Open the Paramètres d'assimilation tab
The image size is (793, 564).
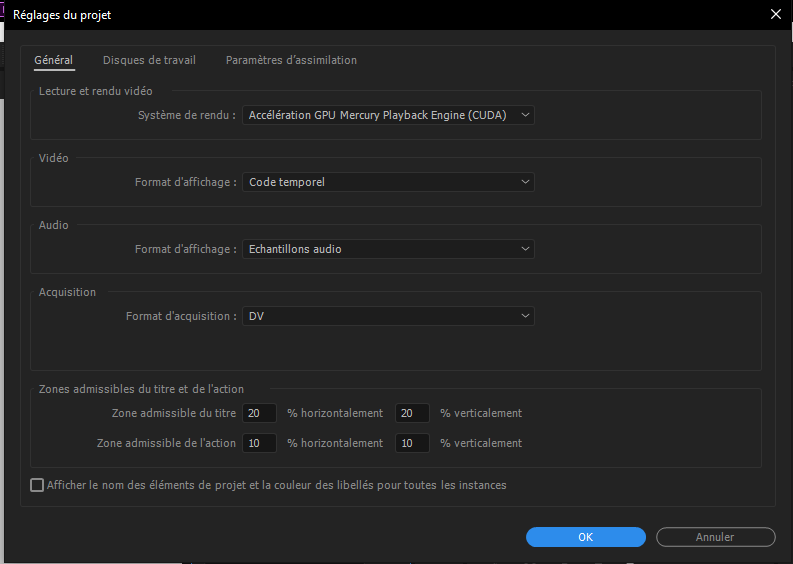291,60
